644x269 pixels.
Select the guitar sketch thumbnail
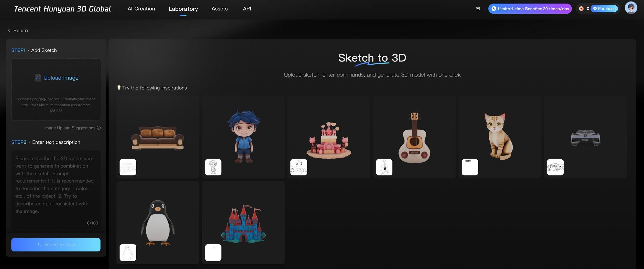point(384,167)
